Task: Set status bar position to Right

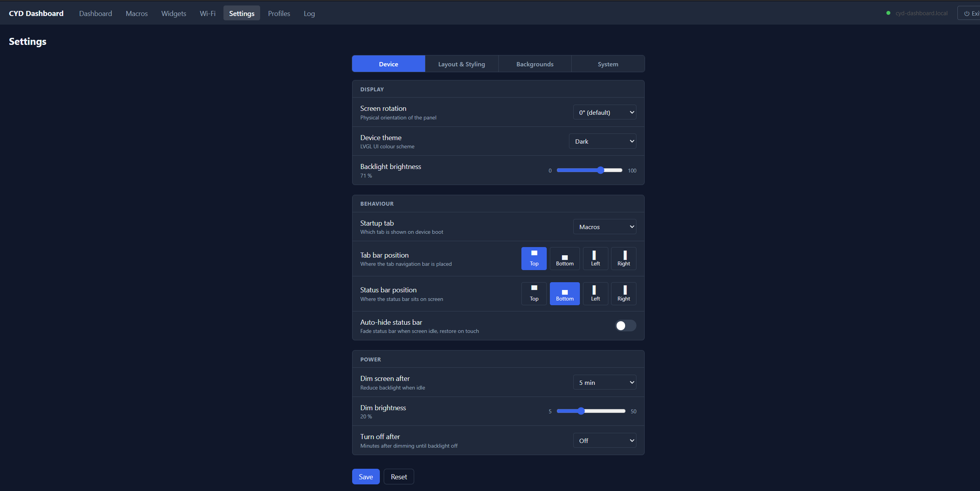Action: 624,294
